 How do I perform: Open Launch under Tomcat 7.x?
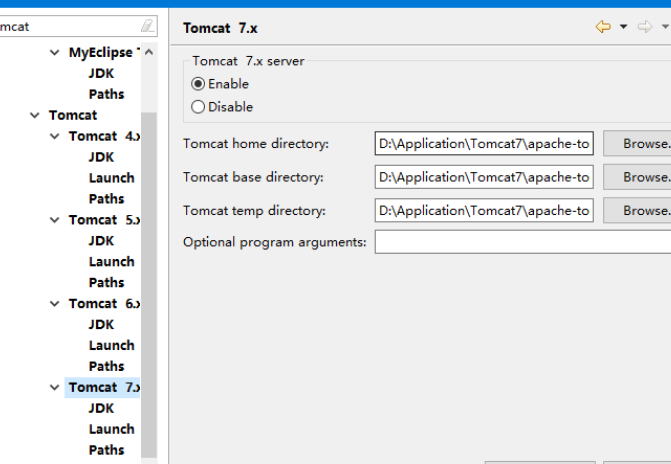[112, 429]
